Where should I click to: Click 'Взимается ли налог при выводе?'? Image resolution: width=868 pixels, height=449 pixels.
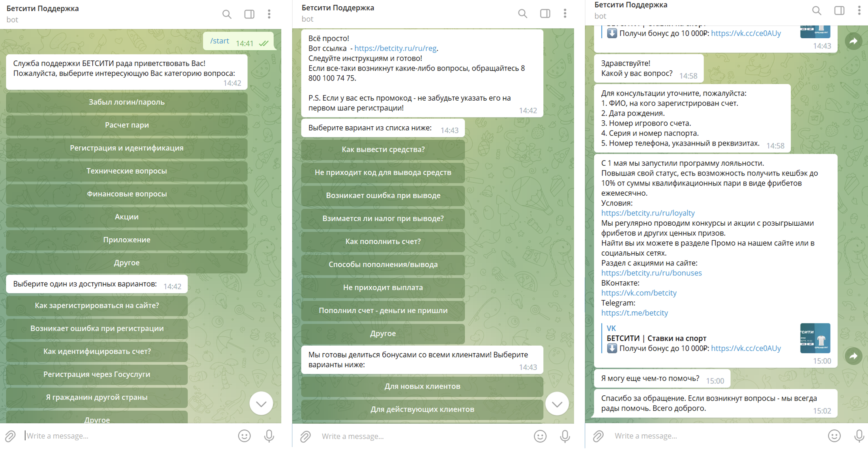pos(383,218)
